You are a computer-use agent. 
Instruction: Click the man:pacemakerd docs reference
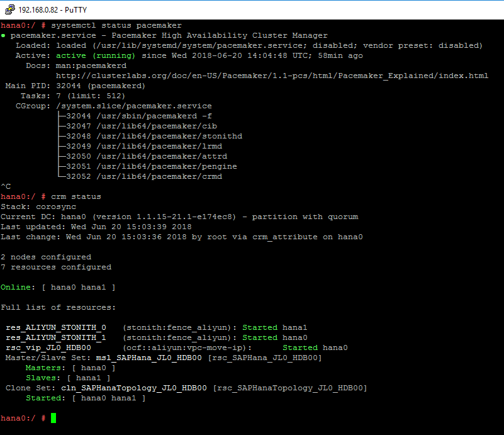click(86, 66)
